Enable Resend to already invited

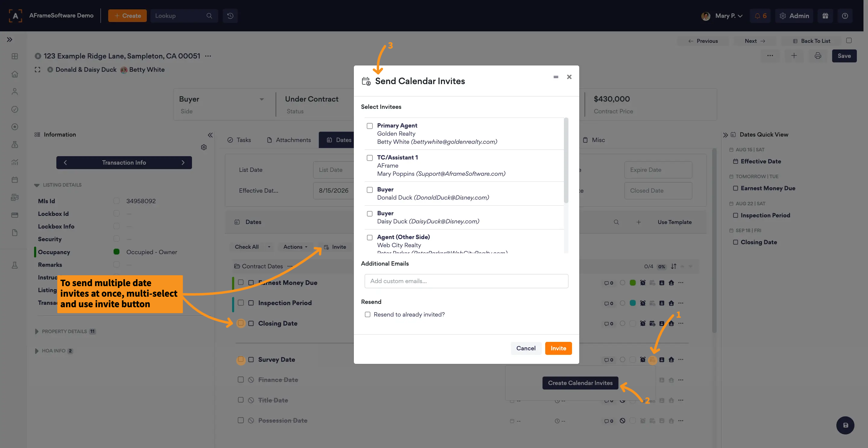(x=368, y=314)
